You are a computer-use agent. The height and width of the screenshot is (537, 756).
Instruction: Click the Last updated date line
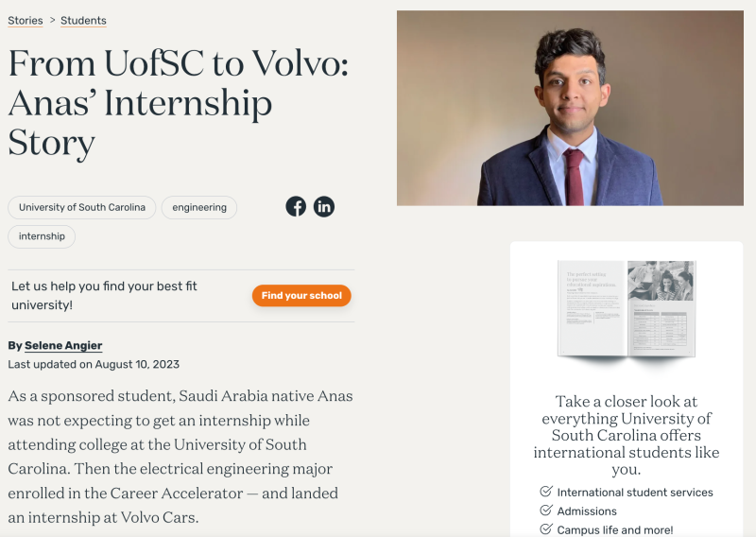[94, 364]
